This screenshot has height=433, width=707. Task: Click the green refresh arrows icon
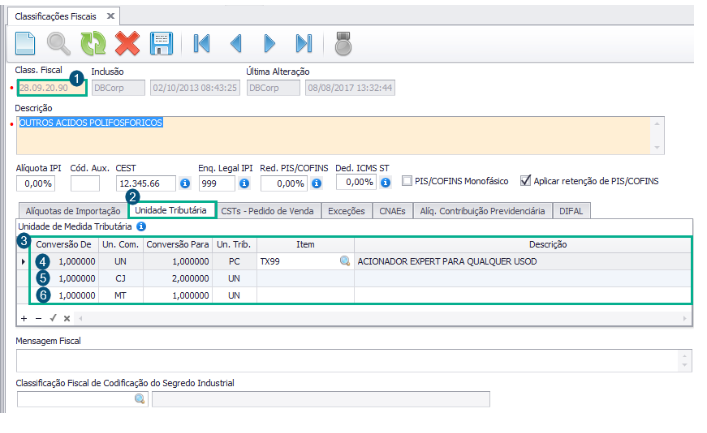(92, 43)
